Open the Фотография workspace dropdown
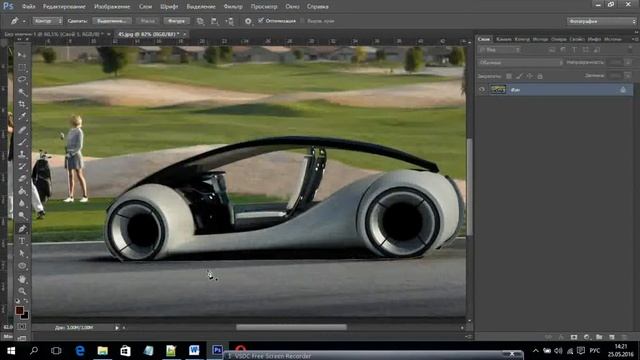Image resolution: width=640 pixels, height=360 pixels. (x=602, y=21)
